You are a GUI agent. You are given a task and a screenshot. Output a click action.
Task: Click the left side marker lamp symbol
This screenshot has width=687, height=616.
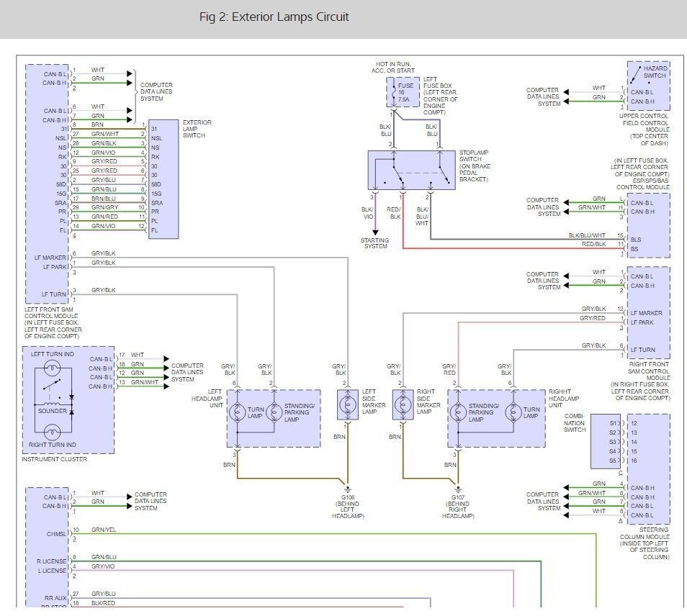click(x=349, y=408)
